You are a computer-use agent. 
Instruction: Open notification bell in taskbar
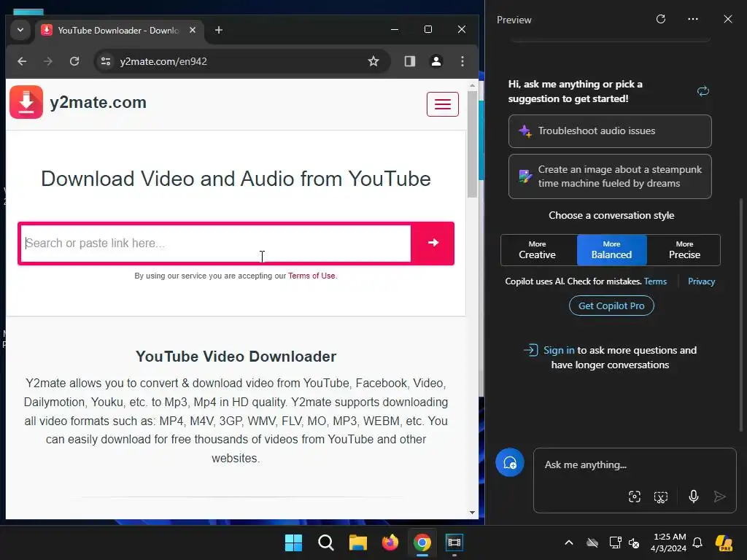coord(697,542)
